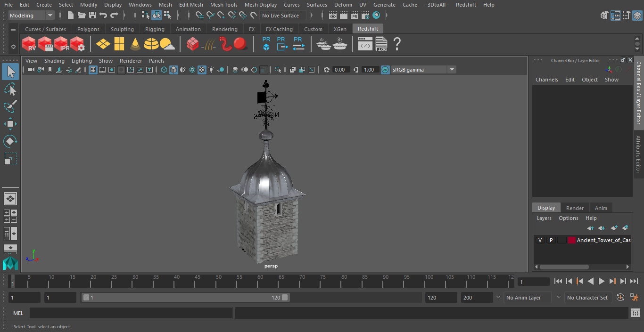Image resolution: width=644 pixels, height=332 pixels.
Task: Toggle visibility V of Ancient_Tower layer
Action: pos(540,240)
